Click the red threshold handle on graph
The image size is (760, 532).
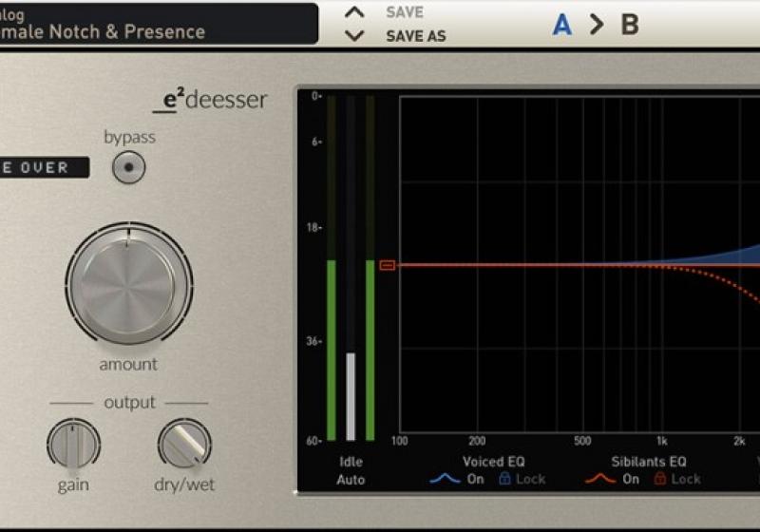(x=387, y=265)
